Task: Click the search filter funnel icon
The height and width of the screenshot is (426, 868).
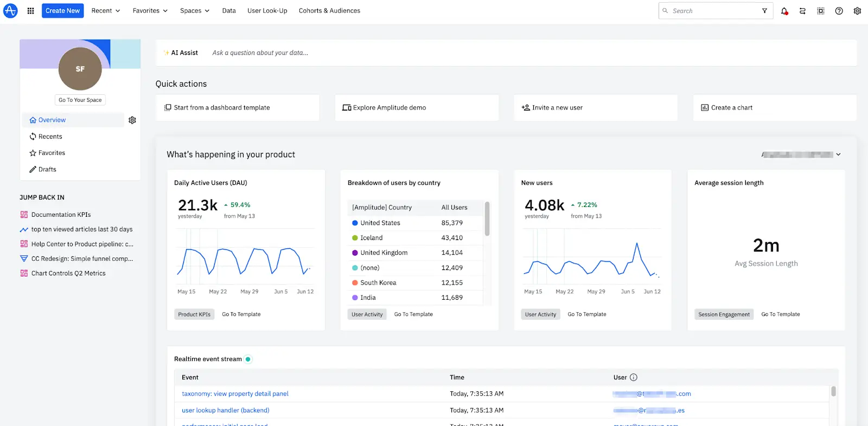Action: point(764,11)
